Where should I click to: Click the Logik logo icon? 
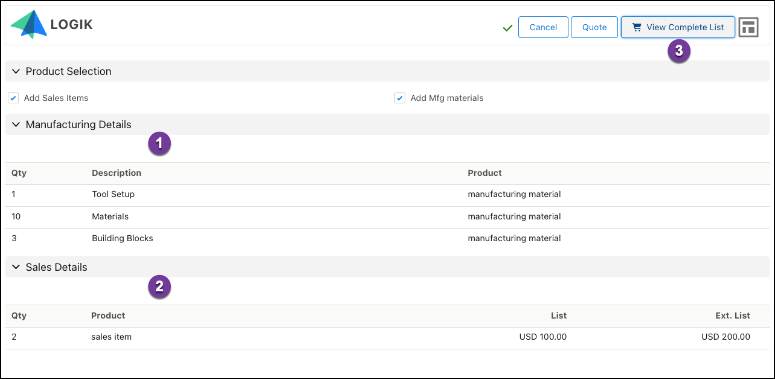click(x=29, y=24)
